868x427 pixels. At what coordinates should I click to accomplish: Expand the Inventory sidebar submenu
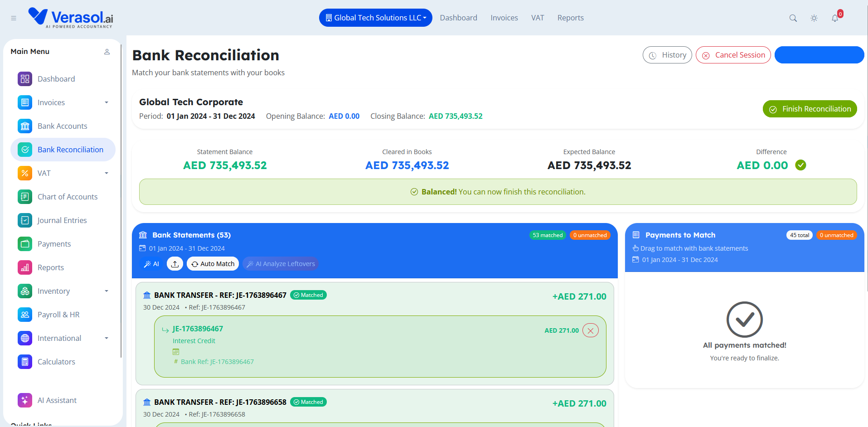(107, 291)
